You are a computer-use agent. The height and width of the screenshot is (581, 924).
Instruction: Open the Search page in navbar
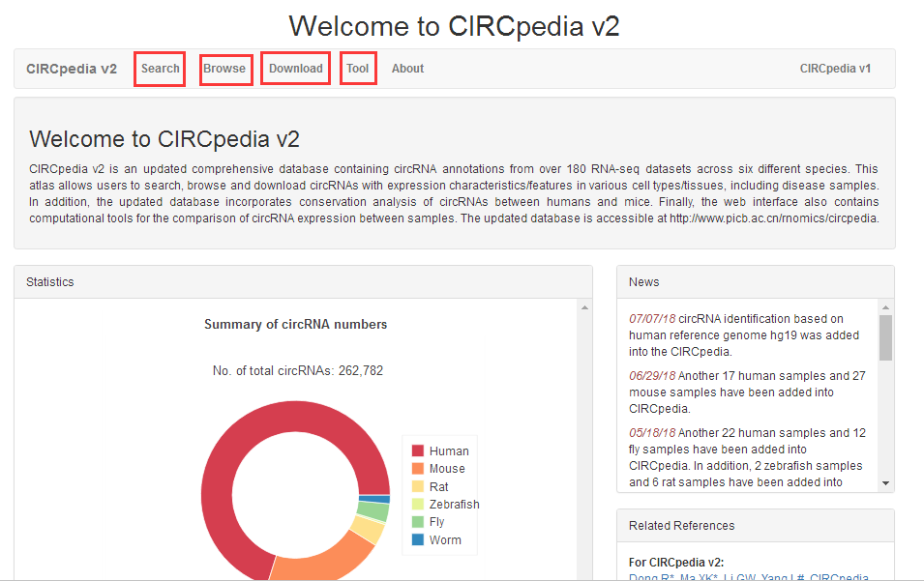point(160,69)
